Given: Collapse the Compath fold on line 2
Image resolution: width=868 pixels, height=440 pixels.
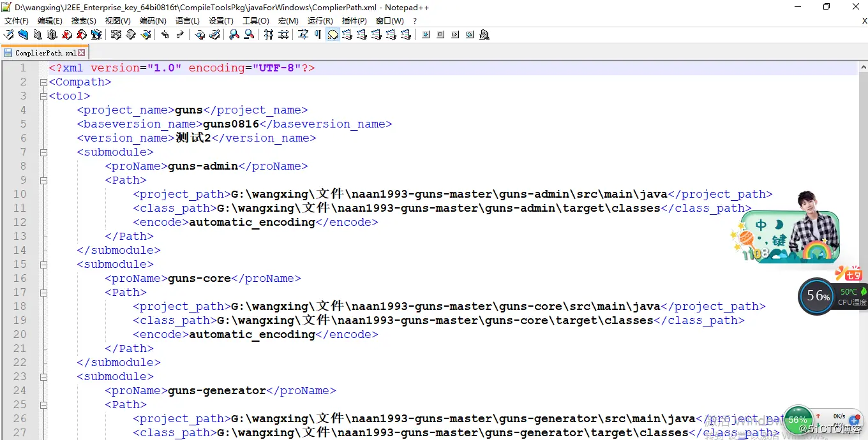Looking at the screenshot, I should point(43,82).
